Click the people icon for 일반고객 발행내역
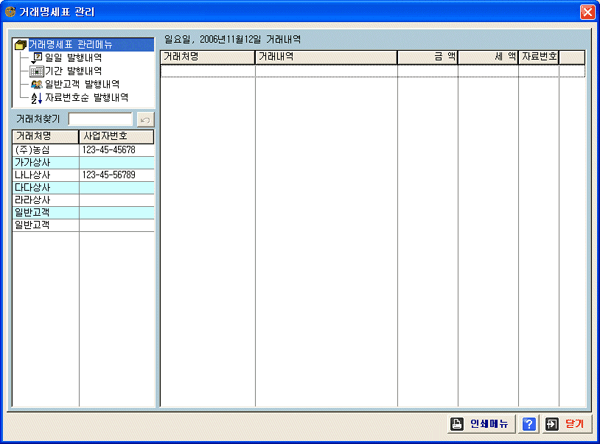 pos(37,84)
